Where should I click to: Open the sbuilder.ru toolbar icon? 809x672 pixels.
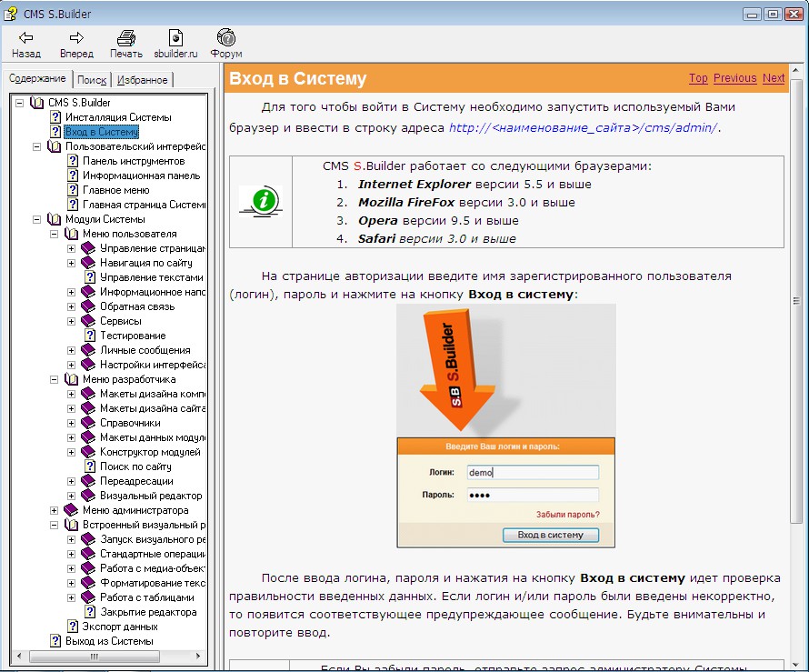coord(175,38)
